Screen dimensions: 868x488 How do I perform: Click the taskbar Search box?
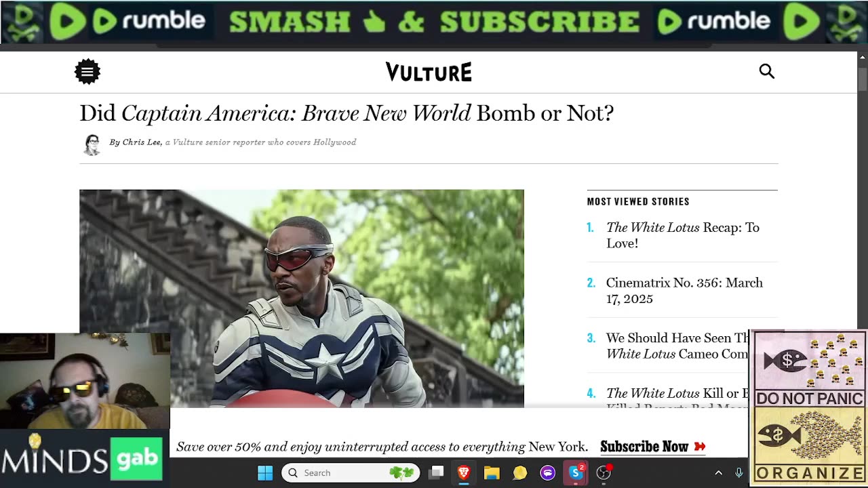[x=351, y=472]
